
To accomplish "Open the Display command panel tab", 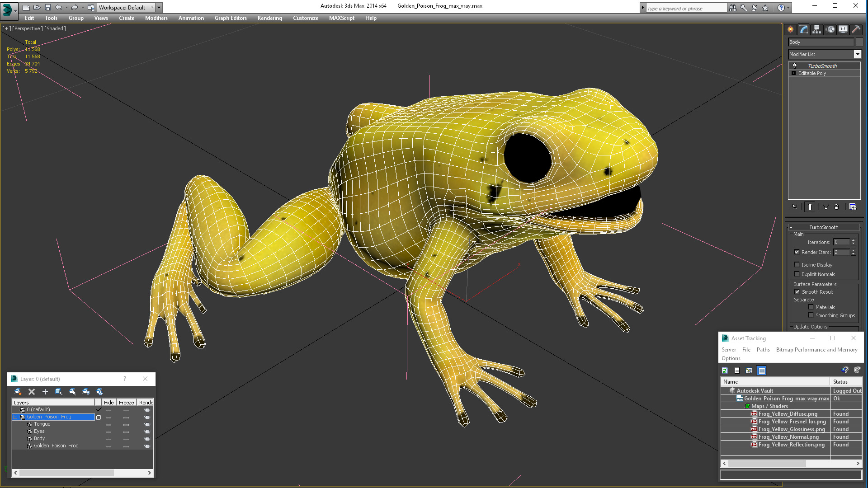I will [843, 29].
